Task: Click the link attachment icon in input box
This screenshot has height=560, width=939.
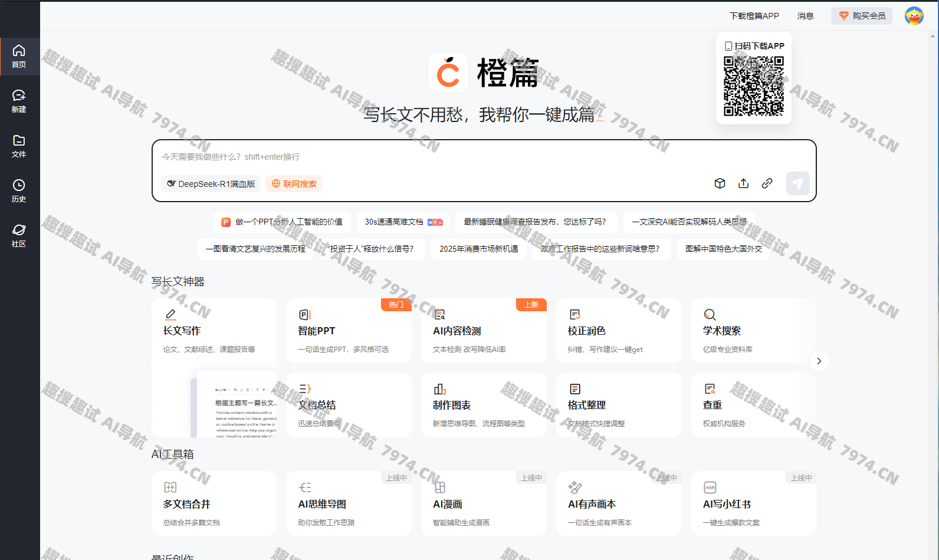Action: 767,183
